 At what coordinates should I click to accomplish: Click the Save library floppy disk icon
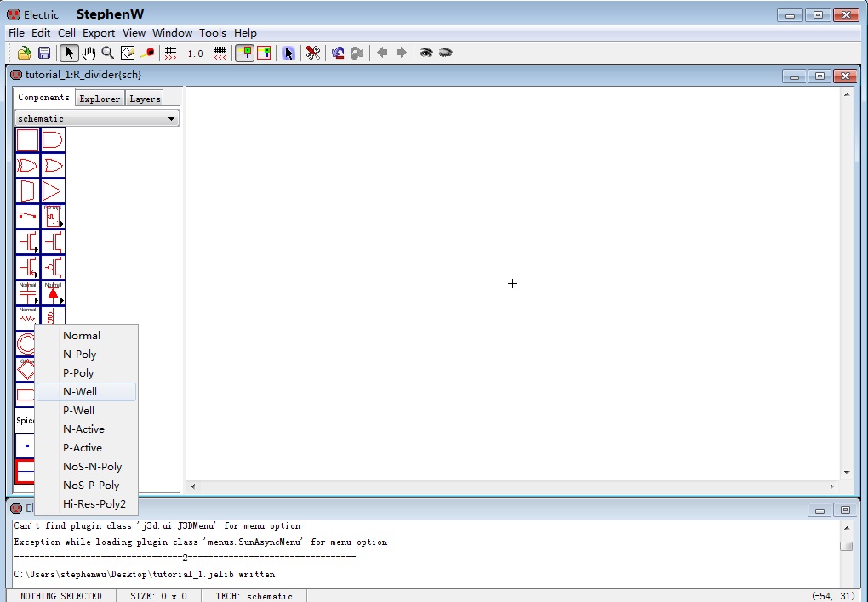click(44, 53)
